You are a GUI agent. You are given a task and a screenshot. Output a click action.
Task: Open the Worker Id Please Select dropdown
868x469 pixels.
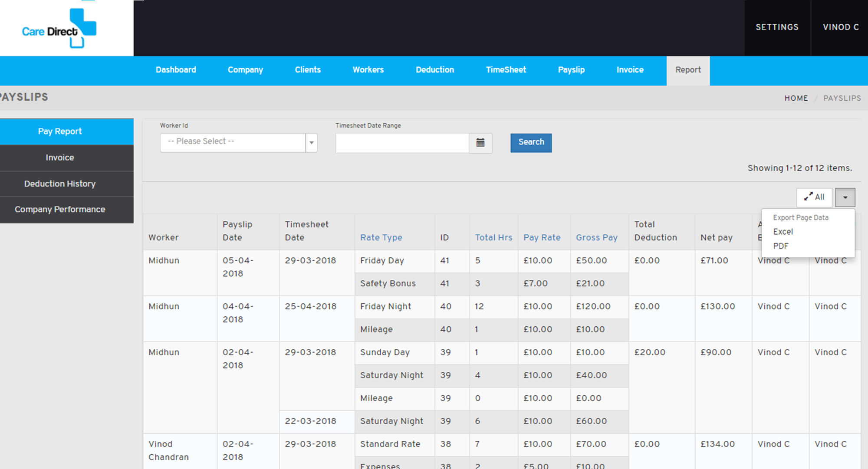click(x=239, y=142)
